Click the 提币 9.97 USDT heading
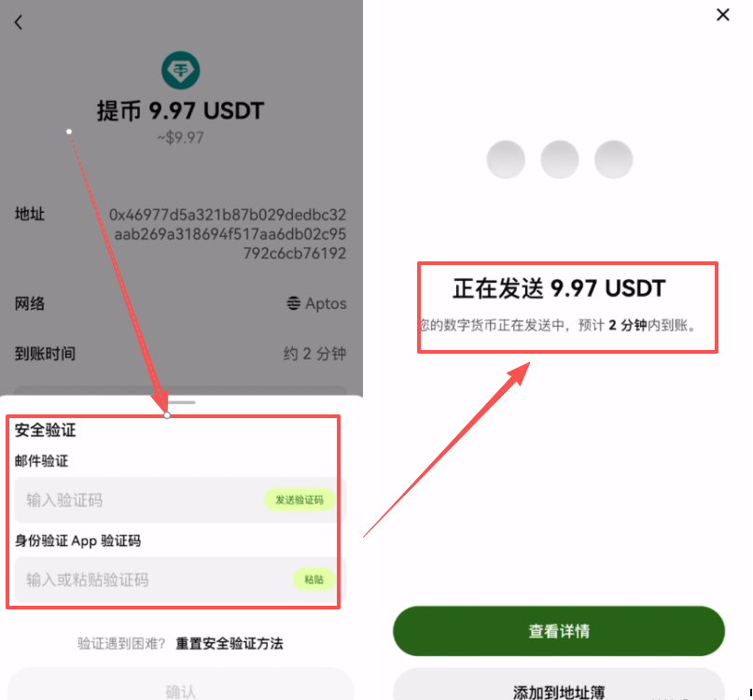The image size is (753, 700). click(x=181, y=110)
